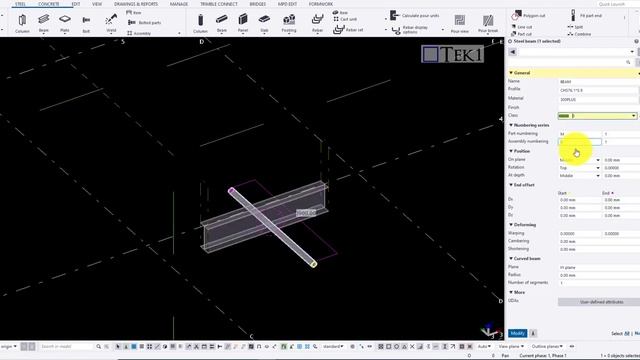Open the EDIT ribbon tab

pos(76,4)
